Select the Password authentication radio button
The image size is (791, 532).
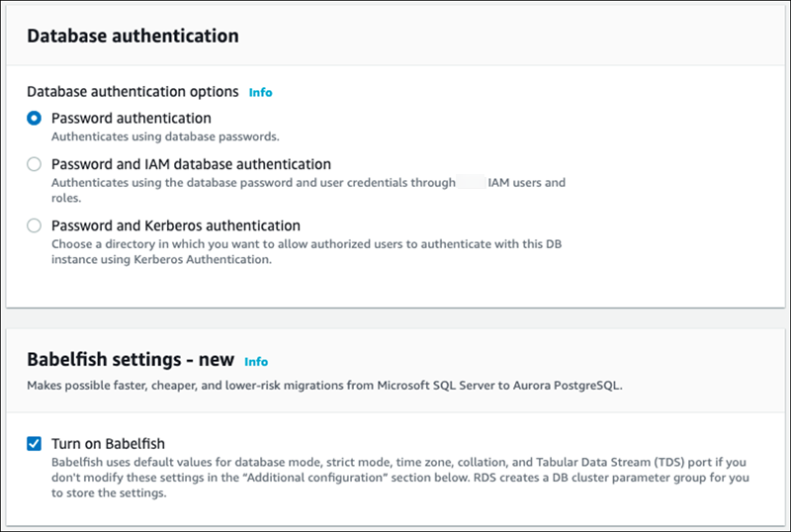click(35, 119)
